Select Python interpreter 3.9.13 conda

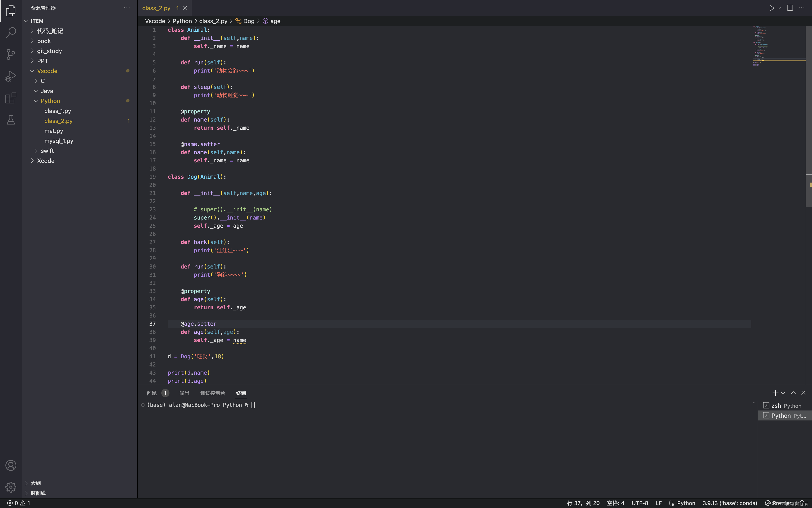(x=730, y=503)
